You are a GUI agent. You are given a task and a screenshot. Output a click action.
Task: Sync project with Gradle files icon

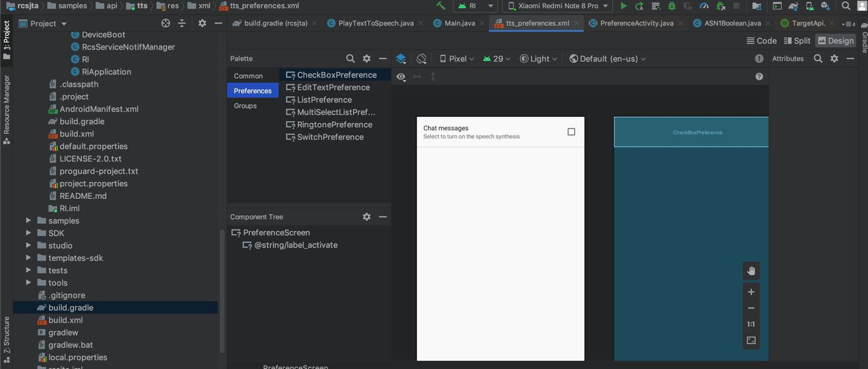click(x=794, y=6)
